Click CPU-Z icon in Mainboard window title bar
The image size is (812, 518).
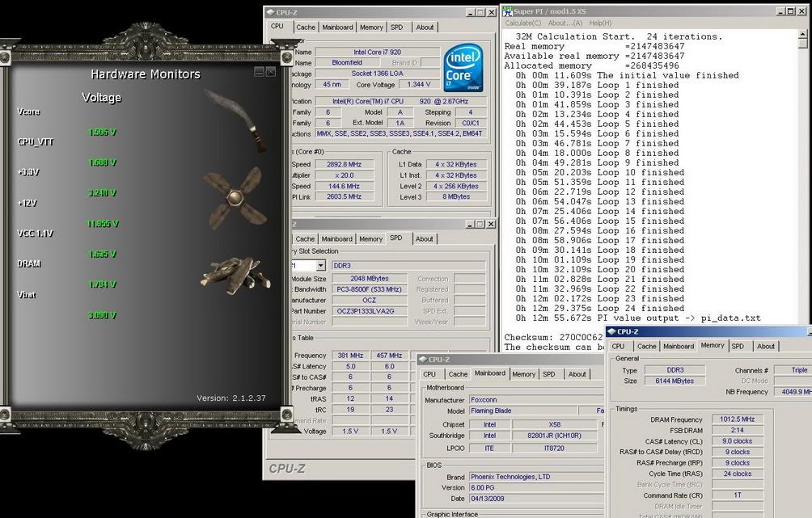coord(422,359)
